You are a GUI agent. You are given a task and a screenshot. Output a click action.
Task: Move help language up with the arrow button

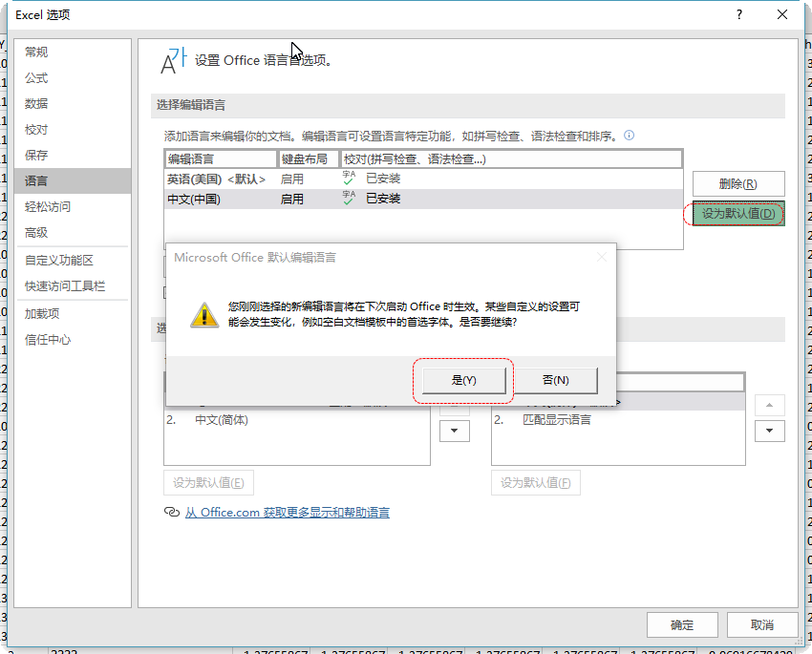[x=770, y=405]
